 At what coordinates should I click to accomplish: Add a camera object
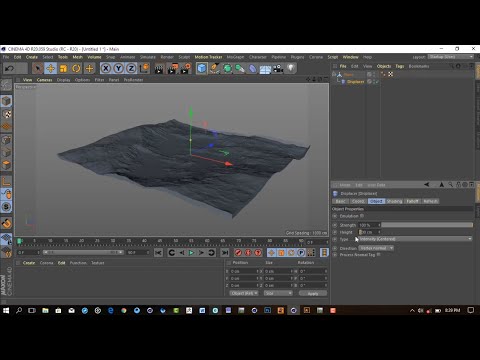point(278,68)
